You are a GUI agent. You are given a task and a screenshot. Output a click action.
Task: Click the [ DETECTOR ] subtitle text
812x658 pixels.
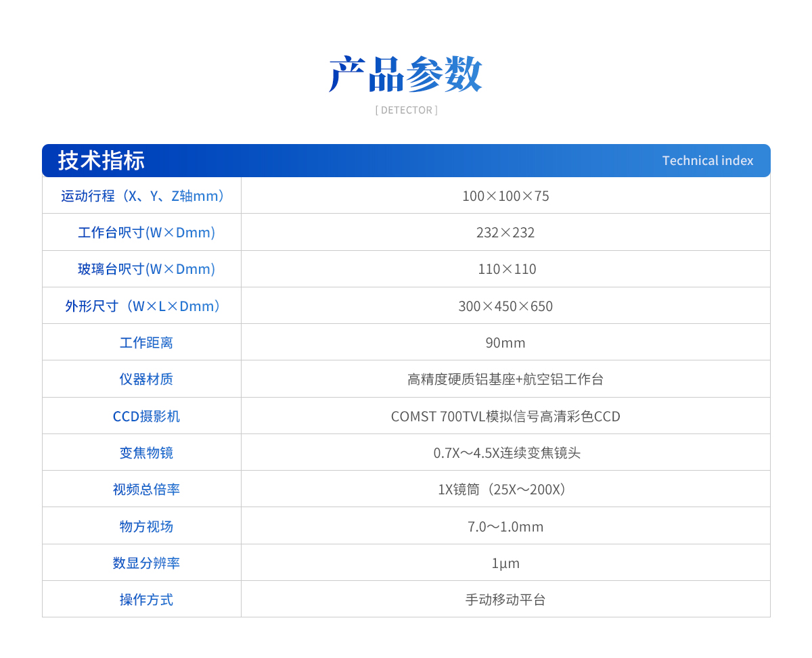(406, 110)
